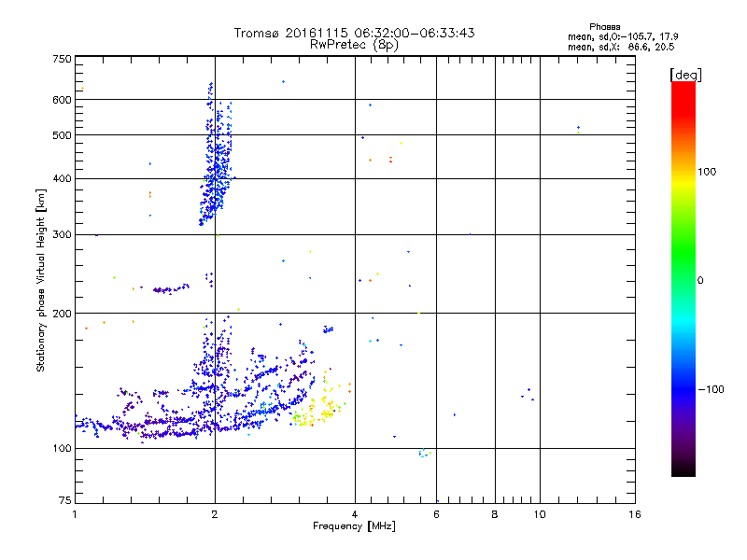The image size is (747, 560).
Task: Click the y-axis '100' tick label
Action: pyautogui.click(x=62, y=449)
